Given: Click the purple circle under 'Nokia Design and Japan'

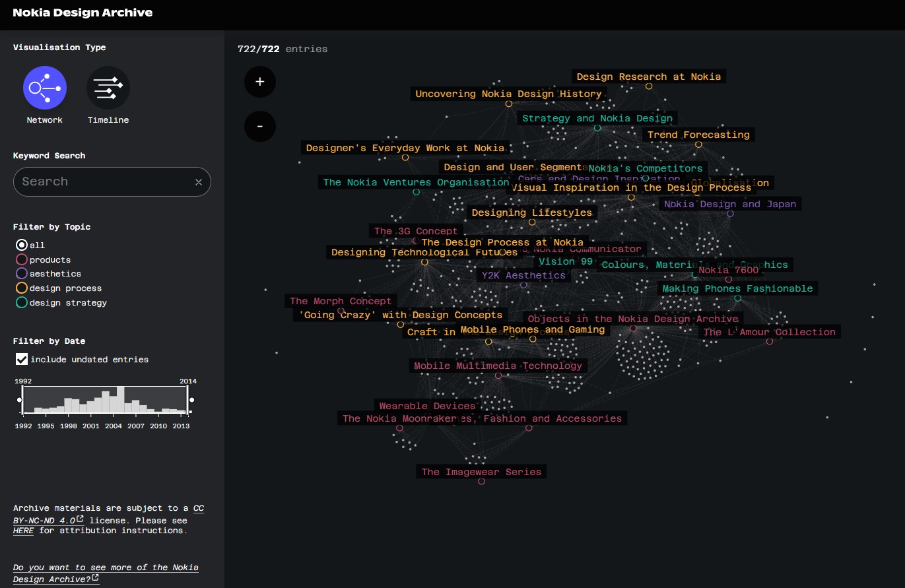Looking at the screenshot, I should (x=730, y=213).
